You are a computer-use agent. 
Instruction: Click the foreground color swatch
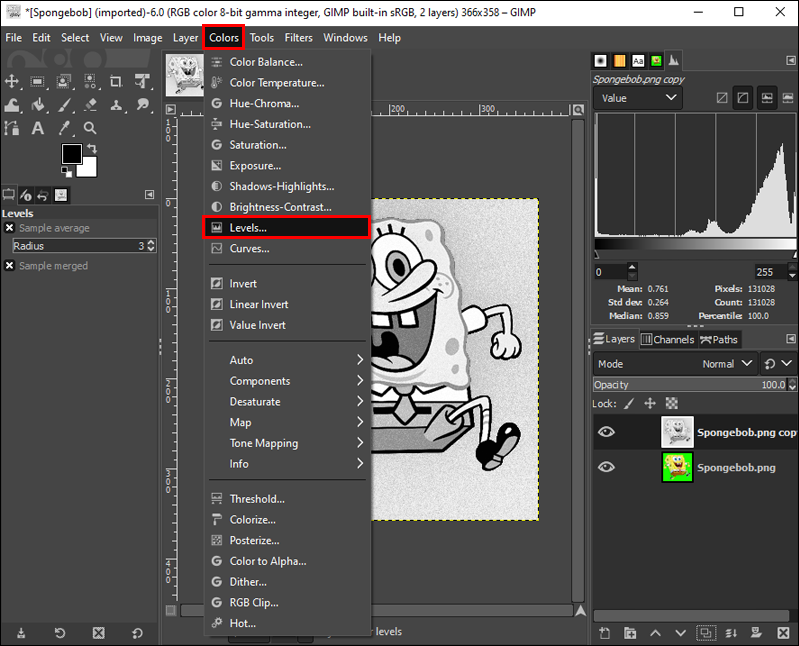point(71,153)
